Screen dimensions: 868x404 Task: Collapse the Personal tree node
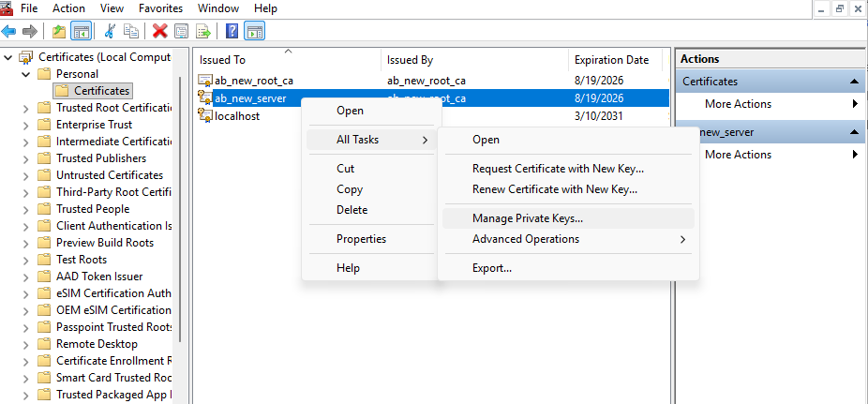pos(25,74)
